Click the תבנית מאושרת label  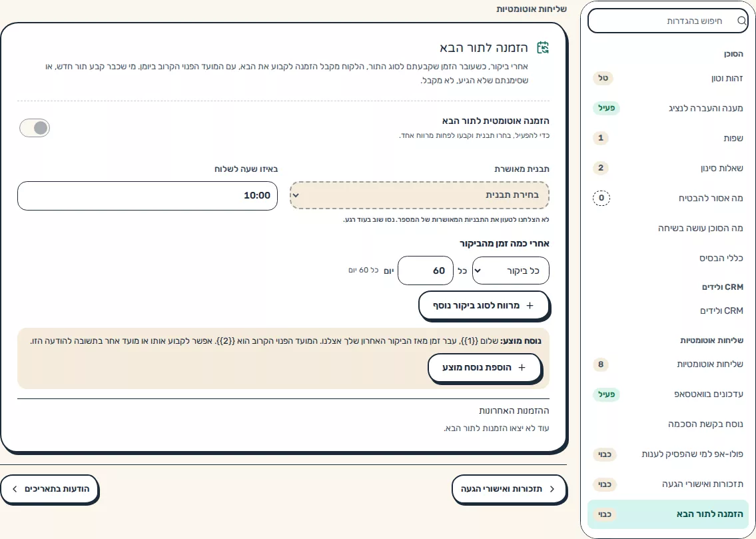[x=522, y=169]
